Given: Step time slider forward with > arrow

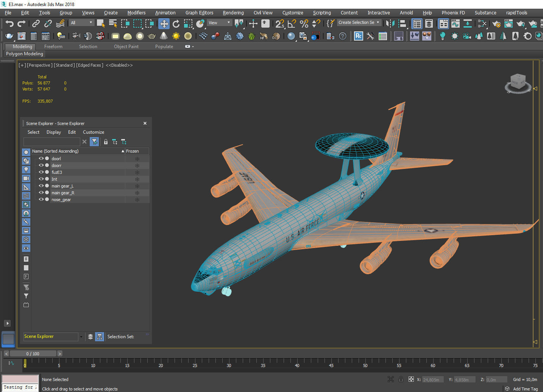Looking at the screenshot, I should pyautogui.click(x=59, y=354).
